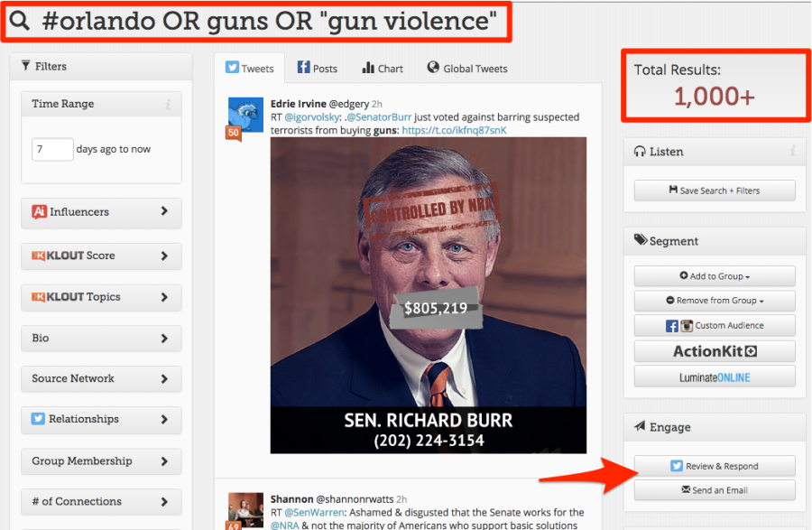This screenshot has height=530, width=812.
Task: Click the Total Results 1,000+ count
Action: pyautogui.click(x=715, y=97)
